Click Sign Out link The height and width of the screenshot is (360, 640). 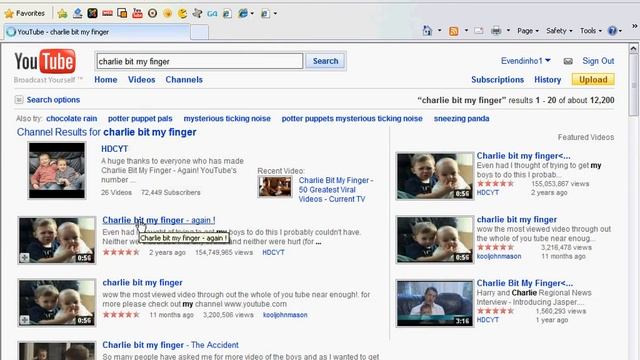[598, 61]
